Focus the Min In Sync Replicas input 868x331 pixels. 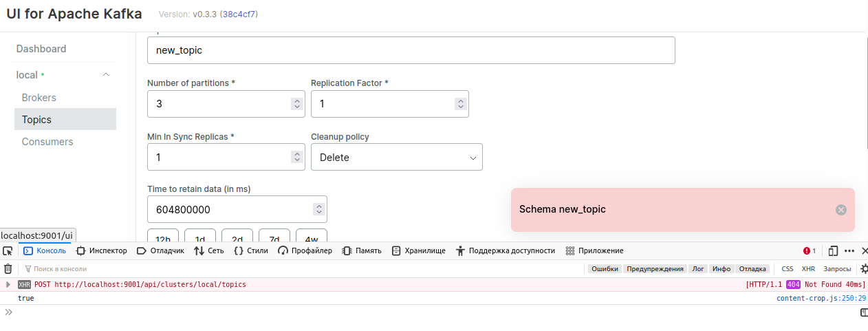[x=226, y=157]
